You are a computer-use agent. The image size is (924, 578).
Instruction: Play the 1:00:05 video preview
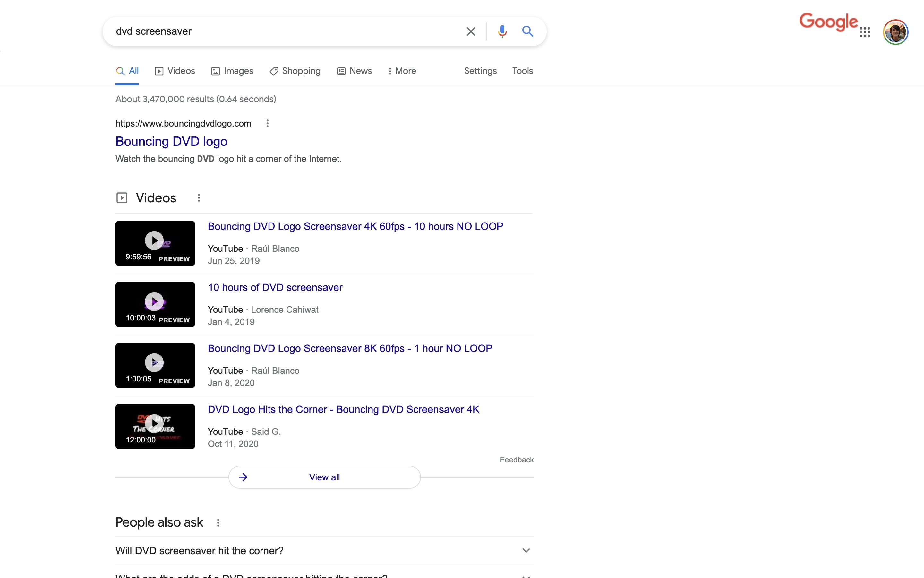(155, 365)
